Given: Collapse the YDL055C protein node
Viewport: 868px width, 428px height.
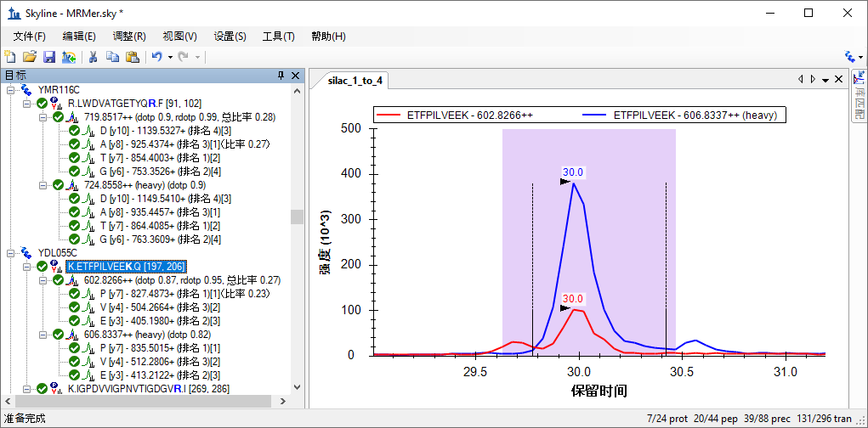Looking at the screenshot, I should tap(10, 253).
